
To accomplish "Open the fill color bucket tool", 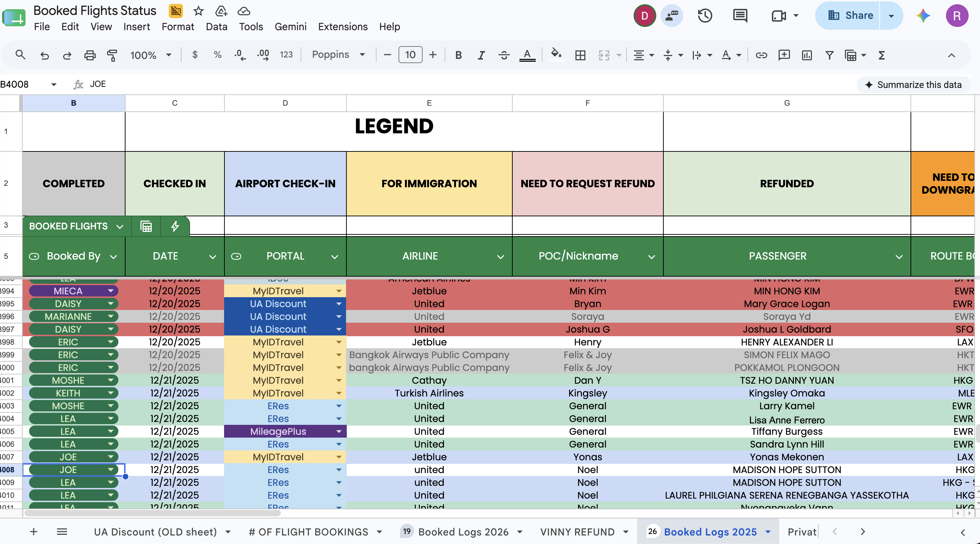I will click(556, 54).
